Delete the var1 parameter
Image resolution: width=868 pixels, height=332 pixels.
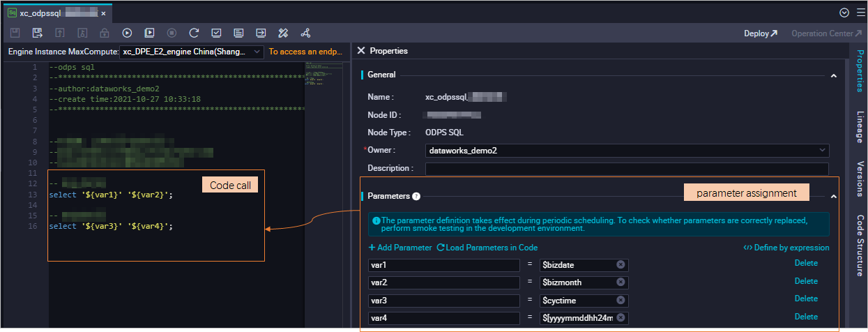point(806,264)
